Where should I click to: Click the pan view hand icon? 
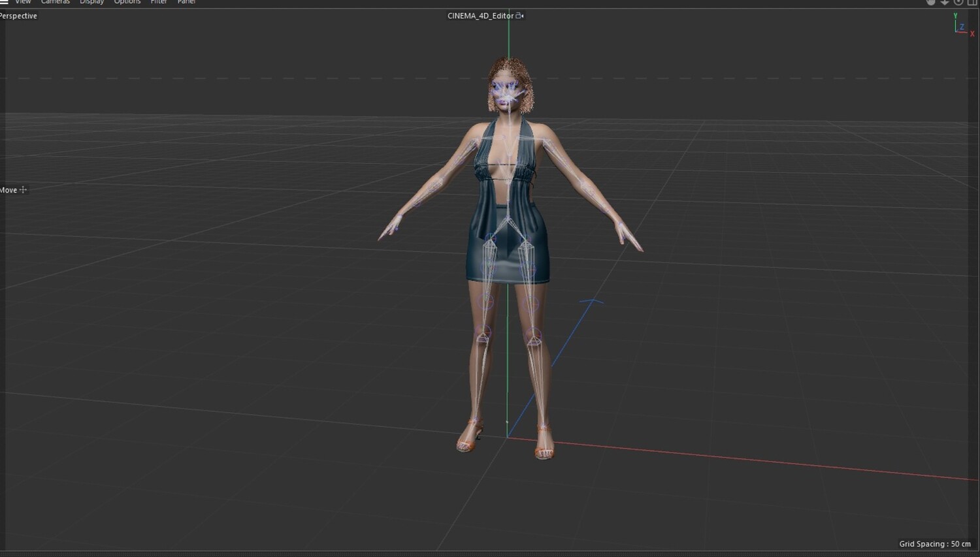pos(931,2)
